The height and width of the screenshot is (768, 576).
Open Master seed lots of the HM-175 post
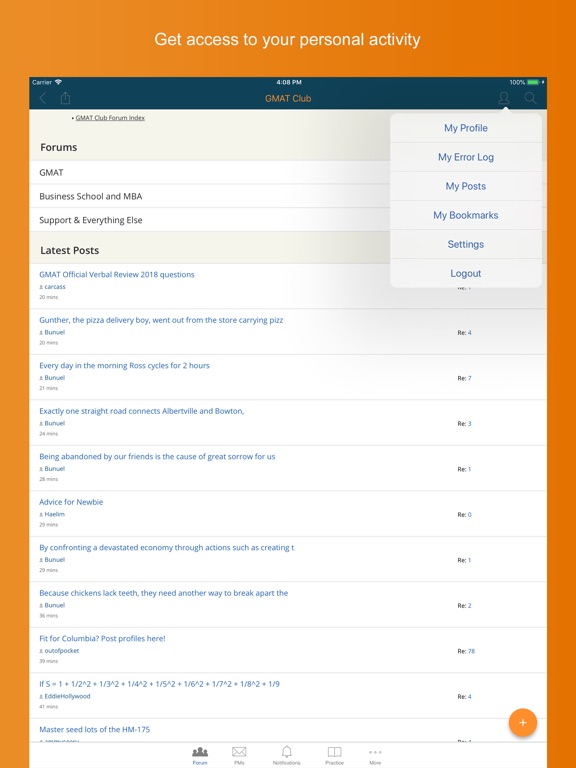pos(95,729)
